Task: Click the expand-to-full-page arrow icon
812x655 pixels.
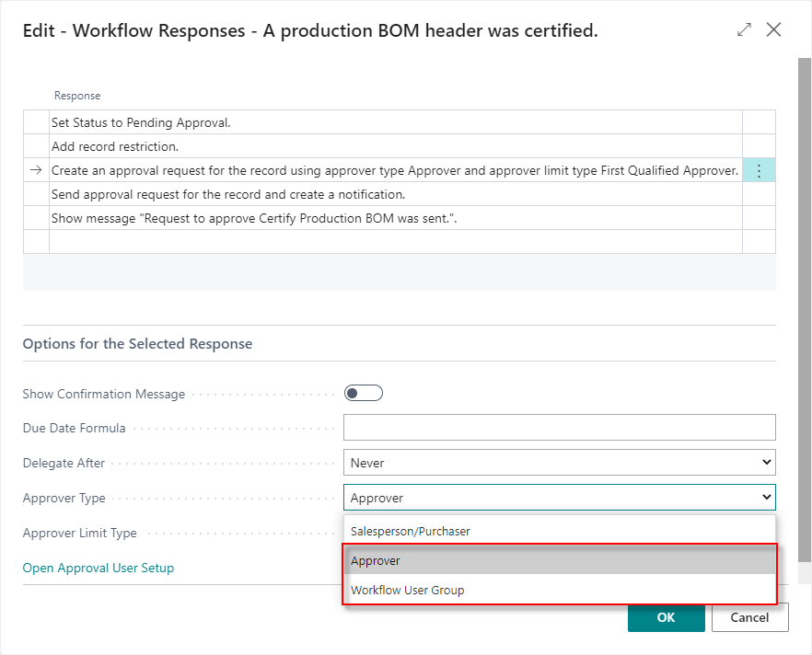Action: click(x=744, y=29)
